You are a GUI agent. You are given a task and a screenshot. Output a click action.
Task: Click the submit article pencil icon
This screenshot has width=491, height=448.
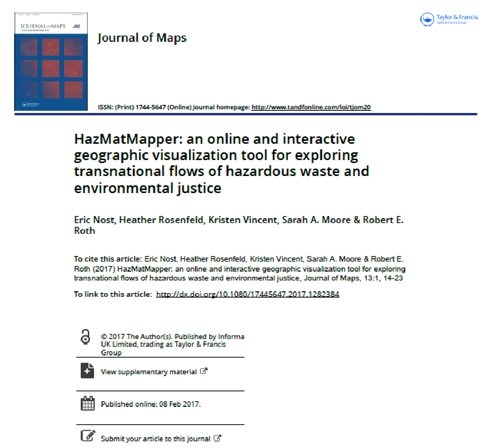(88, 436)
